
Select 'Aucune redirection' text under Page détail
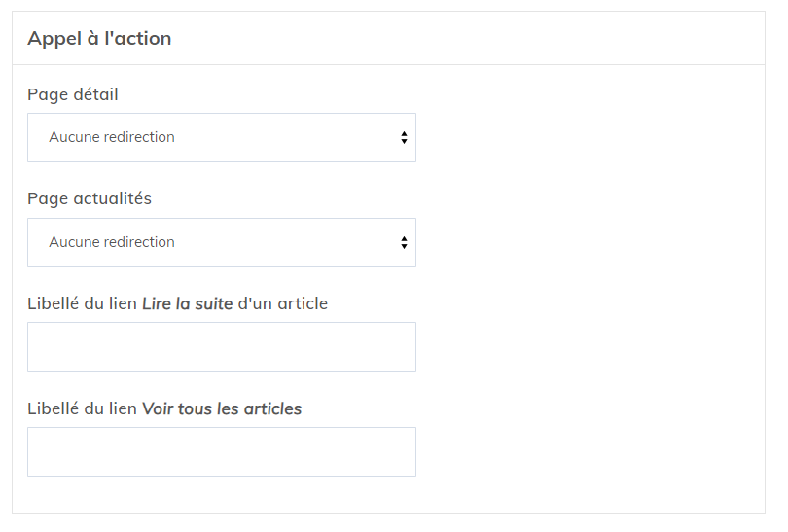tap(112, 137)
